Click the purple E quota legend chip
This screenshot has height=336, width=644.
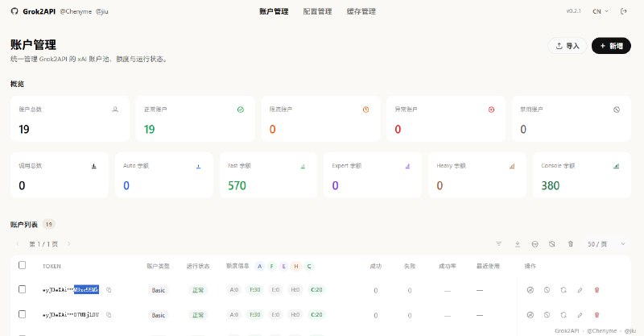click(283, 266)
